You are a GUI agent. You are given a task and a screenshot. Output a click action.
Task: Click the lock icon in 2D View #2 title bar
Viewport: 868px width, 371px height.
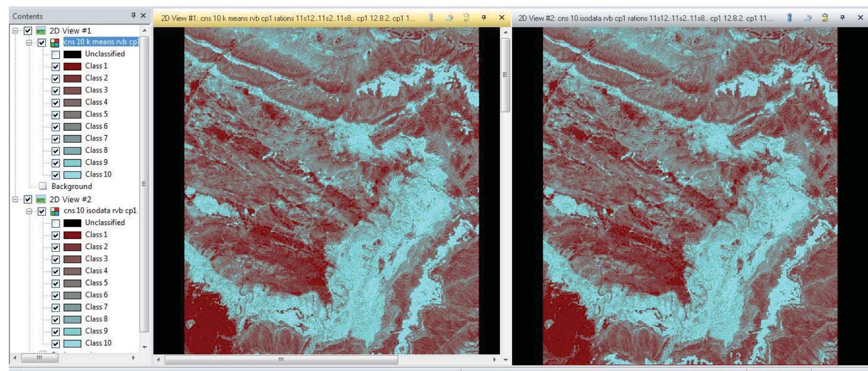click(x=825, y=18)
